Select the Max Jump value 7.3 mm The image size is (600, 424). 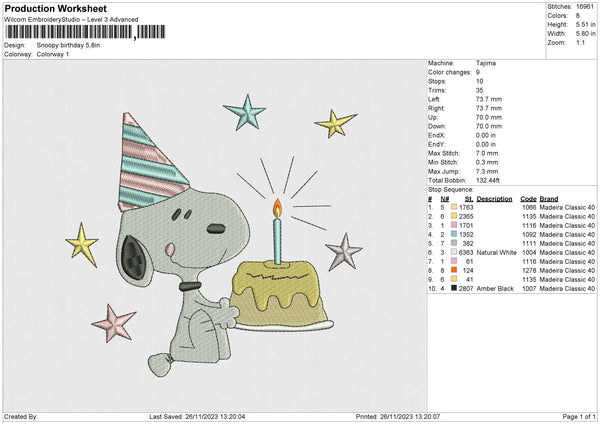pyautogui.click(x=487, y=171)
